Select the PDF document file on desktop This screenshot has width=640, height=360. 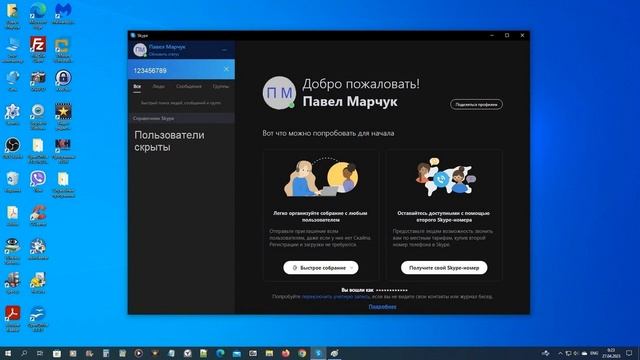pyautogui.click(x=12, y=216)
